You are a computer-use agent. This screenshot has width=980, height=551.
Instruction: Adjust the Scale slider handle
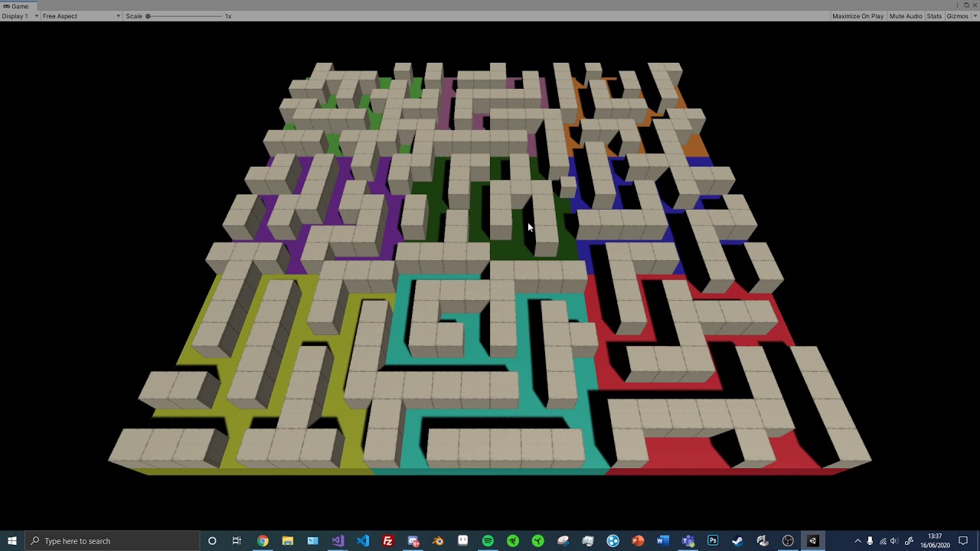tap(148, 16)
